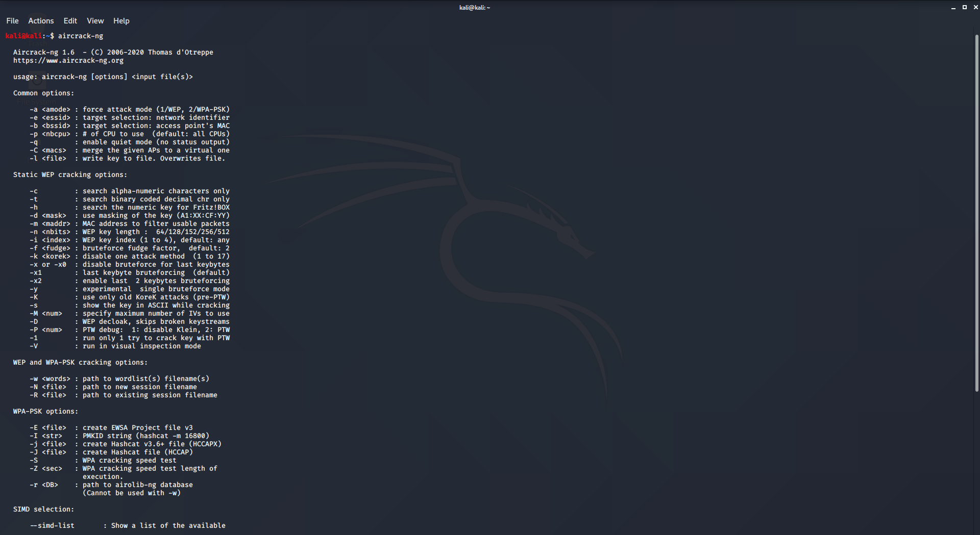
Task: Click the '(Cannot be used with -w)' note
Action: point(132,493)
